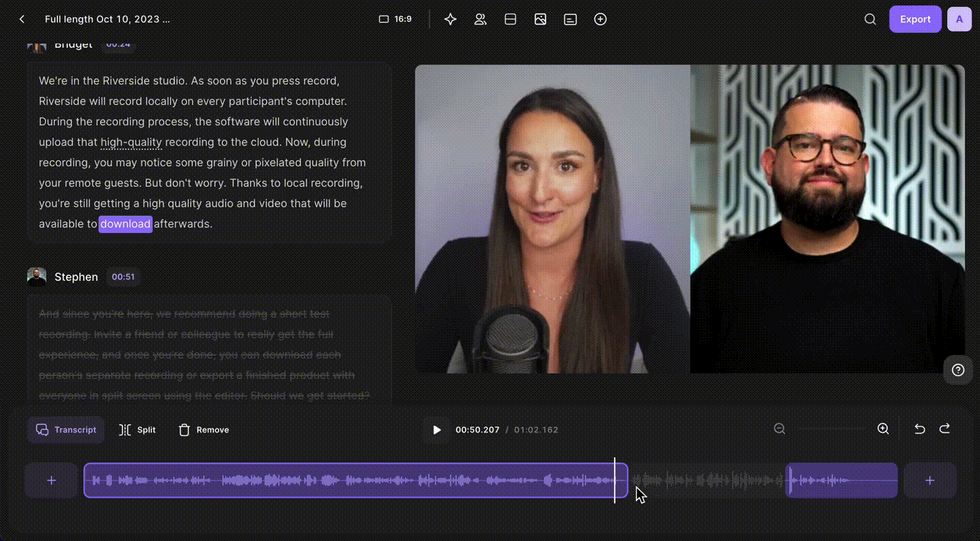Open the 16:9 aspect ratio selector
This screenshot has width=980, height=541.
[395, 19]
